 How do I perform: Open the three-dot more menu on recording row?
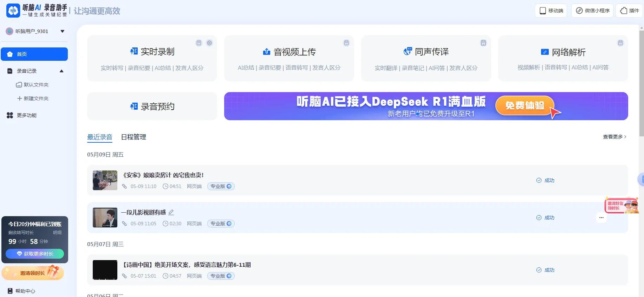click(x=601, y=218)
